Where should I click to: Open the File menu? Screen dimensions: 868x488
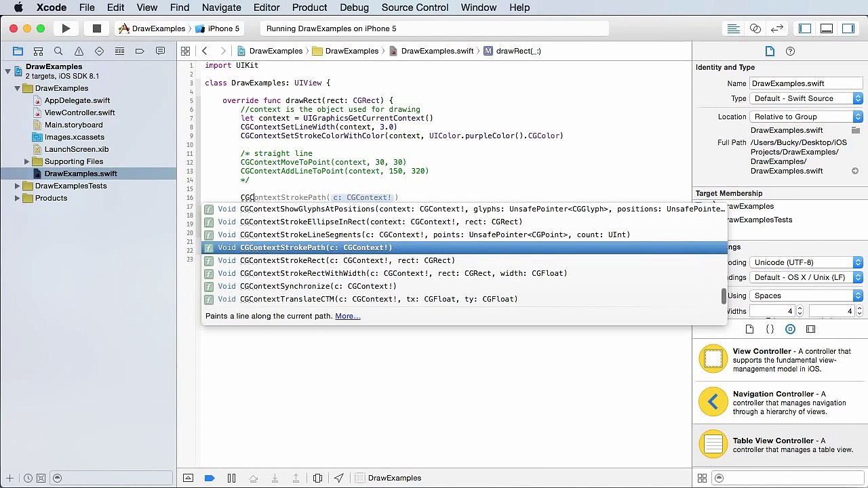coord(87,7)
